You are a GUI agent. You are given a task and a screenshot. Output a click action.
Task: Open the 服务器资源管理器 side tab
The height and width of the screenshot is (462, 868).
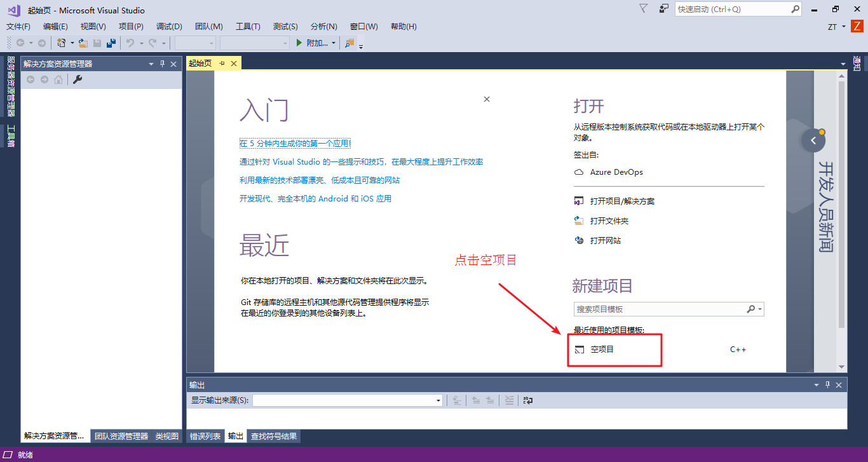(10, 87)
